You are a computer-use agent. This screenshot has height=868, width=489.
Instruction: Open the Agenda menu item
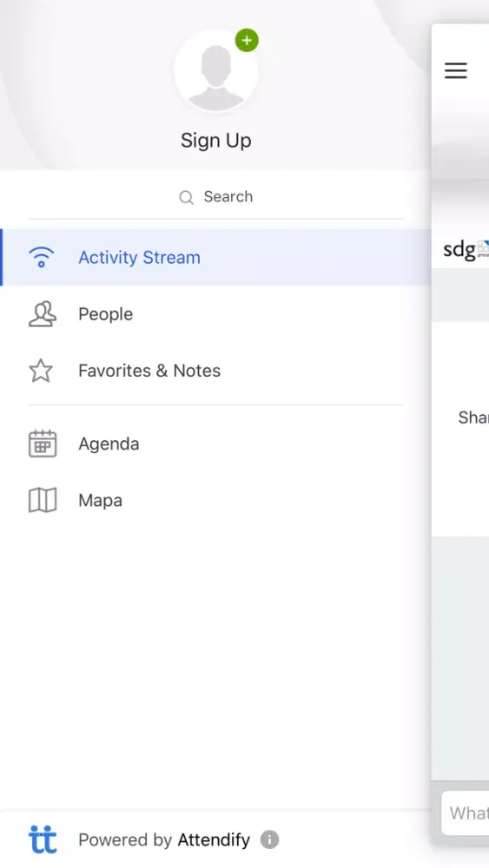(x=216, y=444)
